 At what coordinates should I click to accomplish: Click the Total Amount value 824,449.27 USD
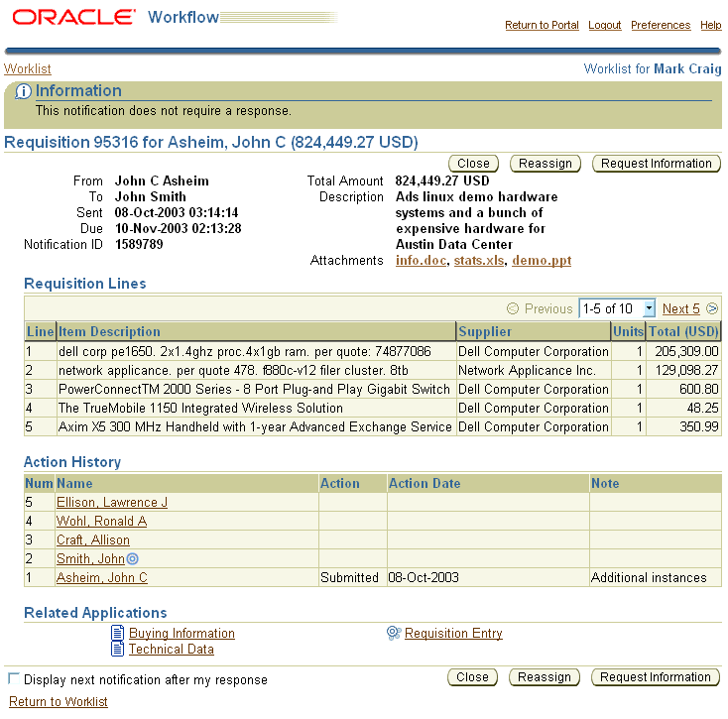click(x=442, y=180)
